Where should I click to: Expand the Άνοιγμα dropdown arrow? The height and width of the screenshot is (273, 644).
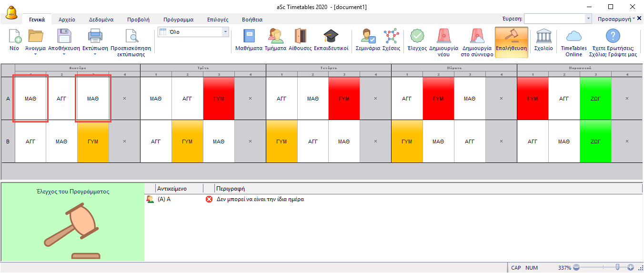point(35,54)
